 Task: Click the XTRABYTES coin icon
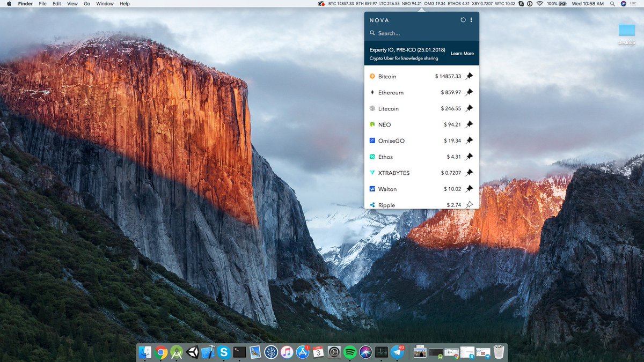click(x=372, y=173)
